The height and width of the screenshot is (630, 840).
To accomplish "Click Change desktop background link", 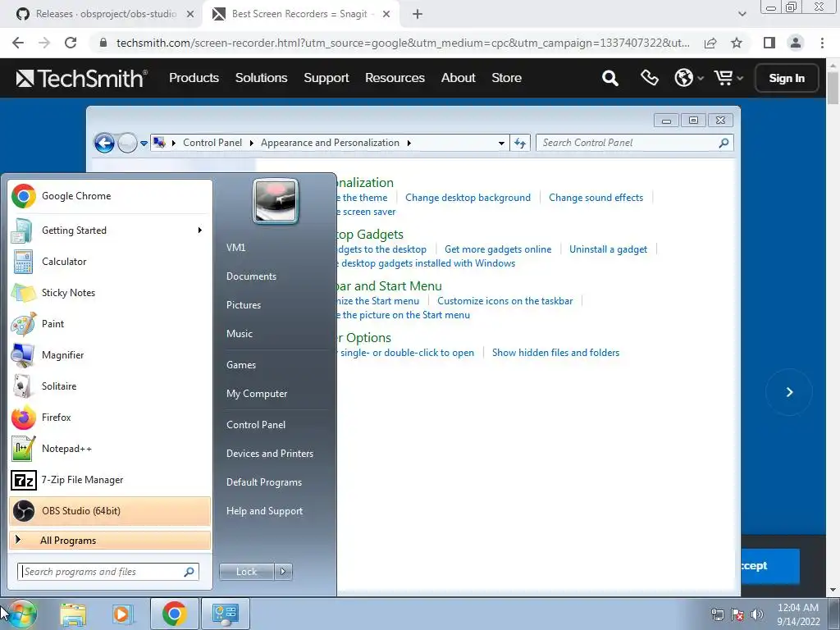I will click(468, 198).
